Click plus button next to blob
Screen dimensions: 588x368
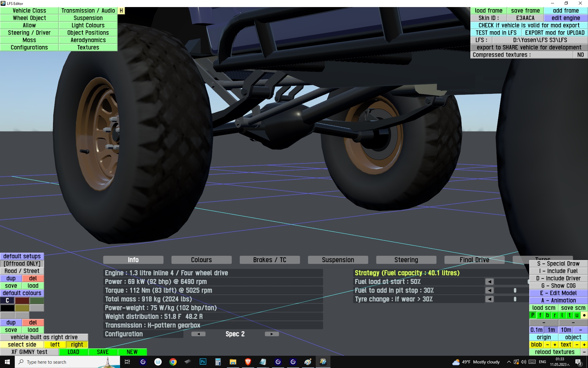tap(555, 345)
